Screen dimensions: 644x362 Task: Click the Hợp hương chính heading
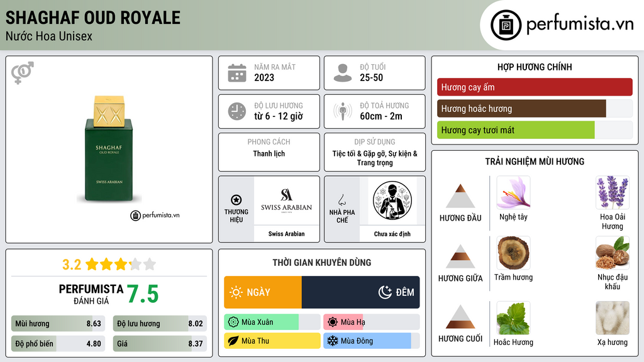[535, 67]
